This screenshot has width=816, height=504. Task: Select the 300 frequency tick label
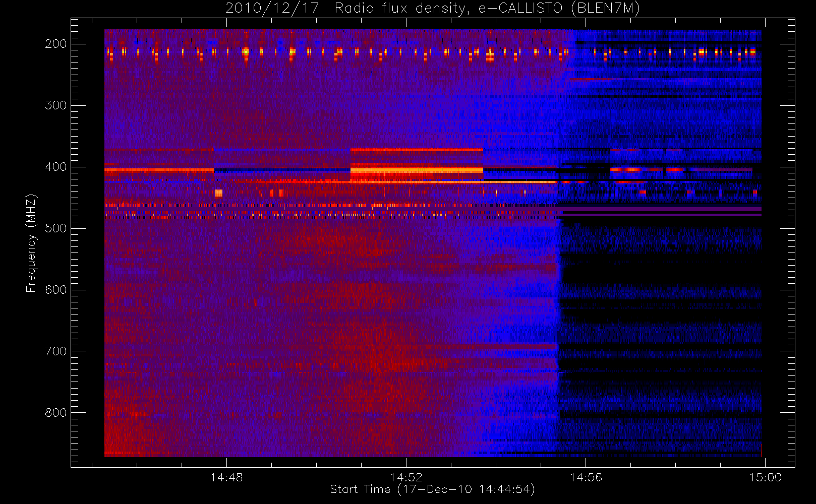55,105
